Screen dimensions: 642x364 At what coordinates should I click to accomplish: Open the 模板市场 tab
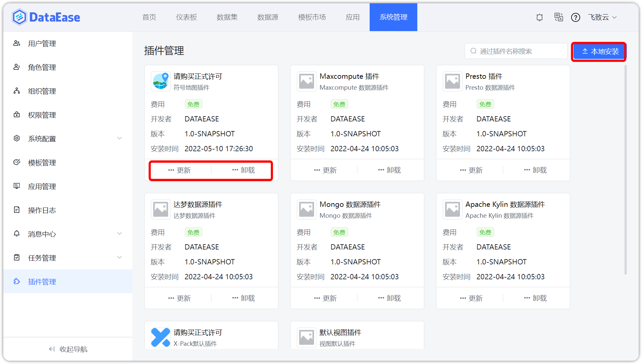point(312,17)
